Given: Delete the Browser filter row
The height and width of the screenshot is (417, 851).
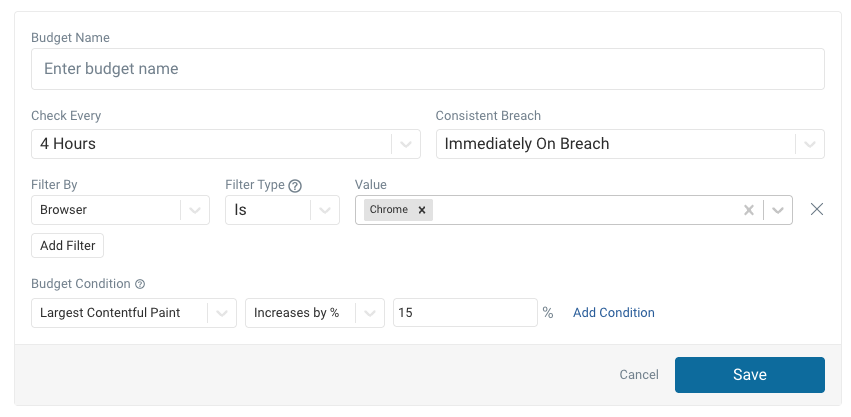Looking at the screenshot, I should (x=816, y=210).
